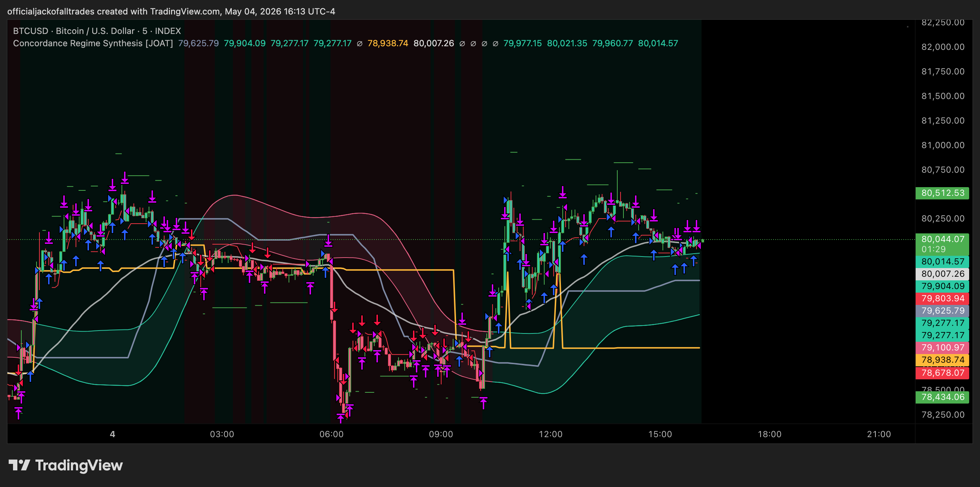
Task: Click the 12:00 time axis label
Action: point(550,434)
